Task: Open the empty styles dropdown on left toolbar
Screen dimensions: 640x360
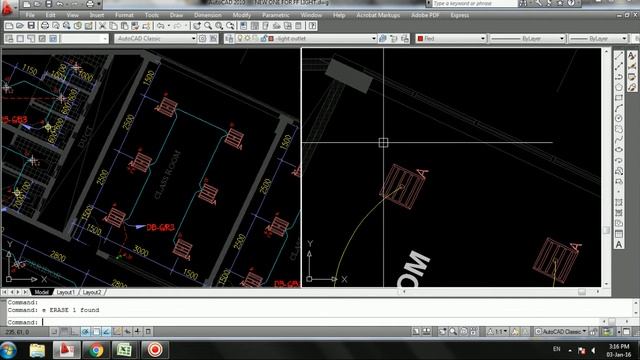Action: pyautogui.click(x=84, y=38)
